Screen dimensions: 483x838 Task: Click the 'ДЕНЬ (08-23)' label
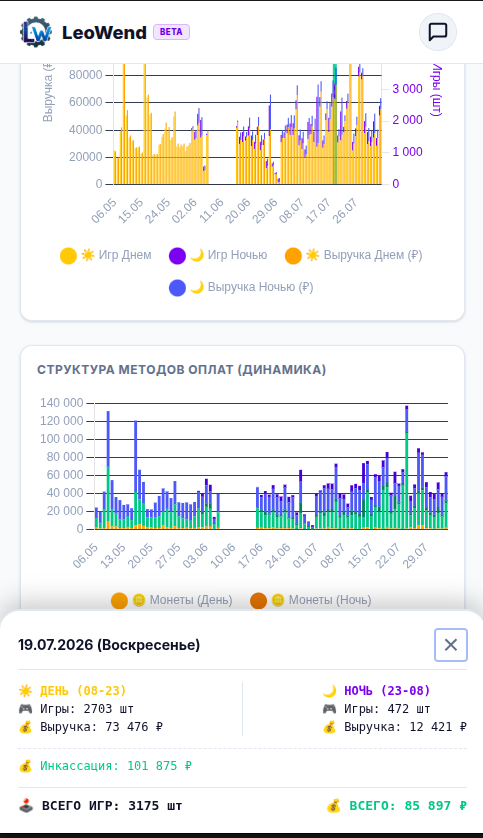point(83,690)
